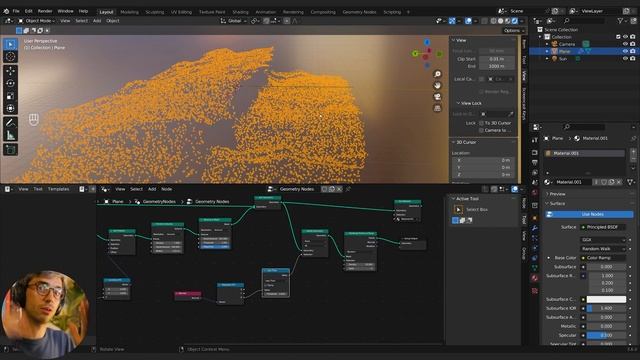Enable Lock To 3D Cursor checkbox
The image size is (640, 360).
[481, 123]
